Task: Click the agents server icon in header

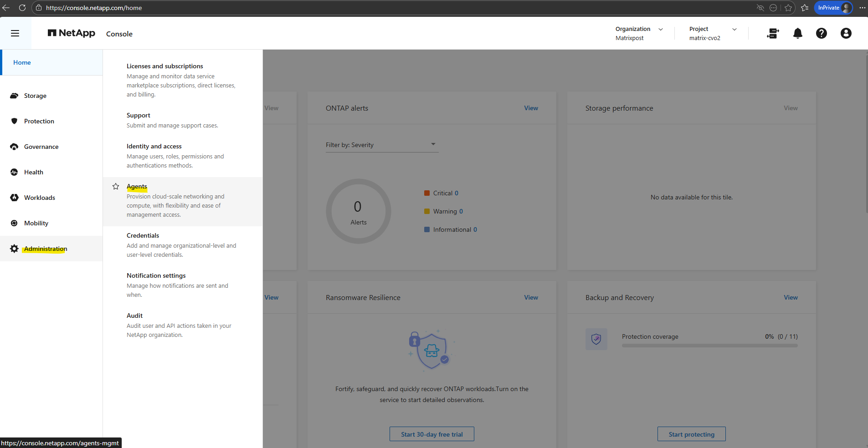Action: [773, 33]
